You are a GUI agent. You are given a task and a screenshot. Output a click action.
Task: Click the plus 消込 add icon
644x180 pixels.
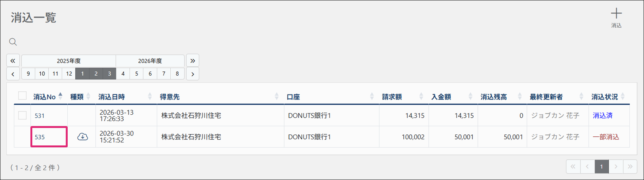click(x=616, y=18)
